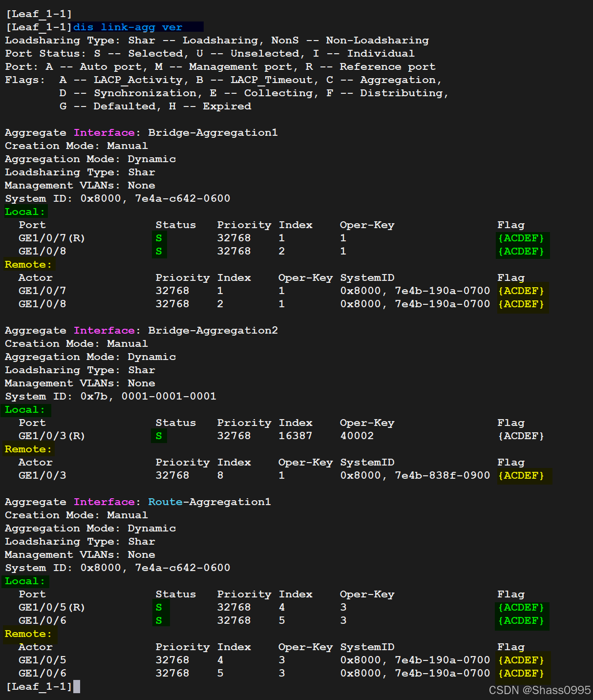The image size is (593, 700).
Task: Click the yellow {ACDEF} flag beside 7e4b-838f-0900
Action: point(521,476)
